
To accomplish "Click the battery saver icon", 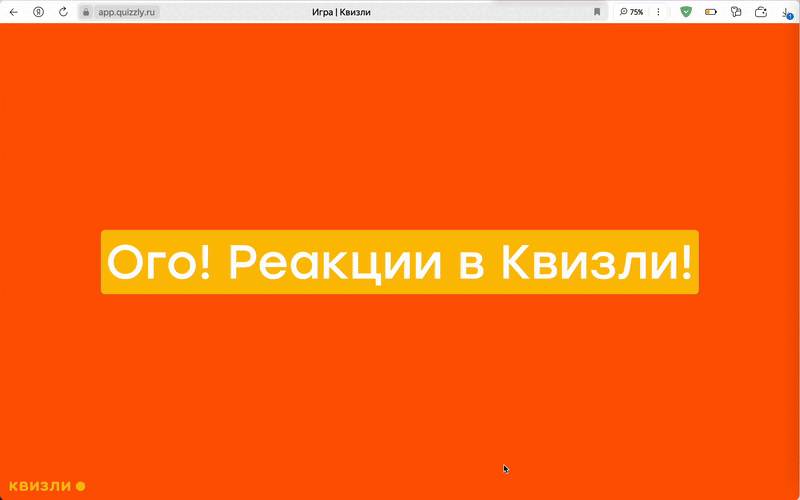I will click(x=711, y=12).
